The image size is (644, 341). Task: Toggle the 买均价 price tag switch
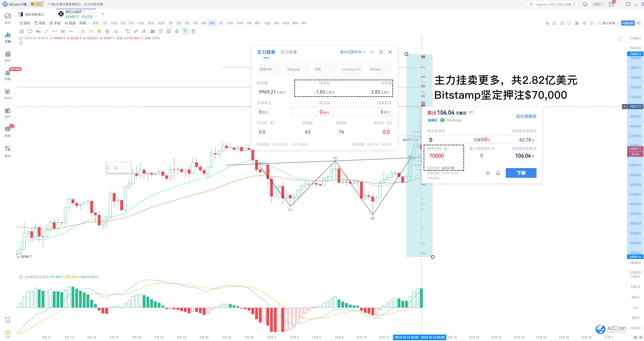[x=272, y=123]
